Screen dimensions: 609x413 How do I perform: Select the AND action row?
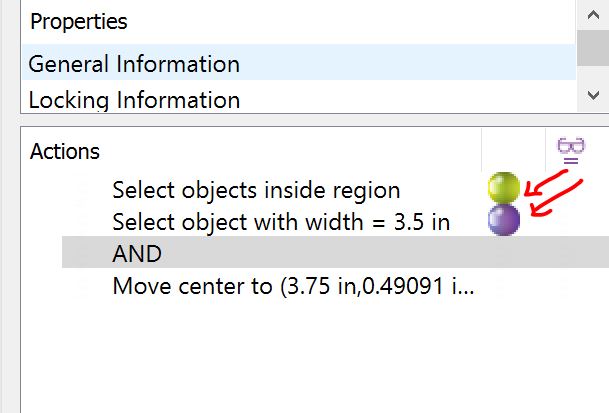[x=137, y=254]
